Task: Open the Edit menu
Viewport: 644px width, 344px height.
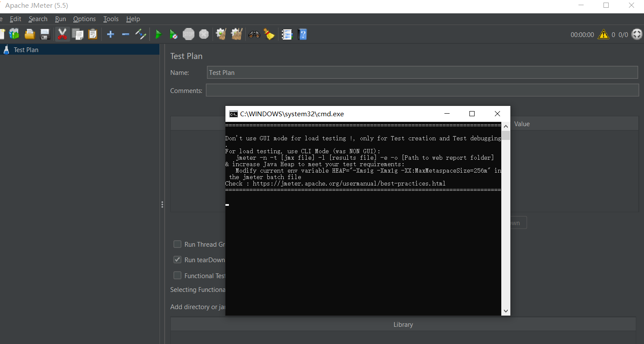Action: point(16,19)
